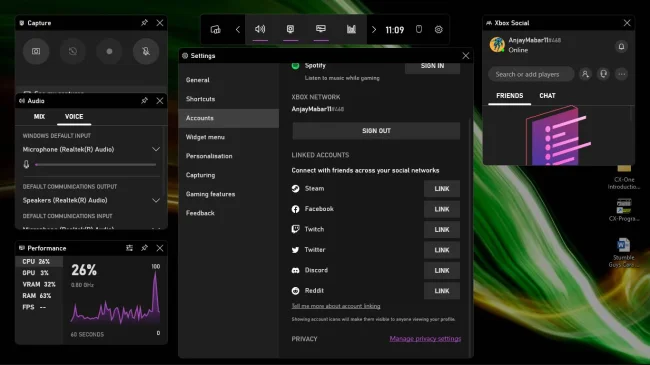Link Reddit account

(441, 291)
